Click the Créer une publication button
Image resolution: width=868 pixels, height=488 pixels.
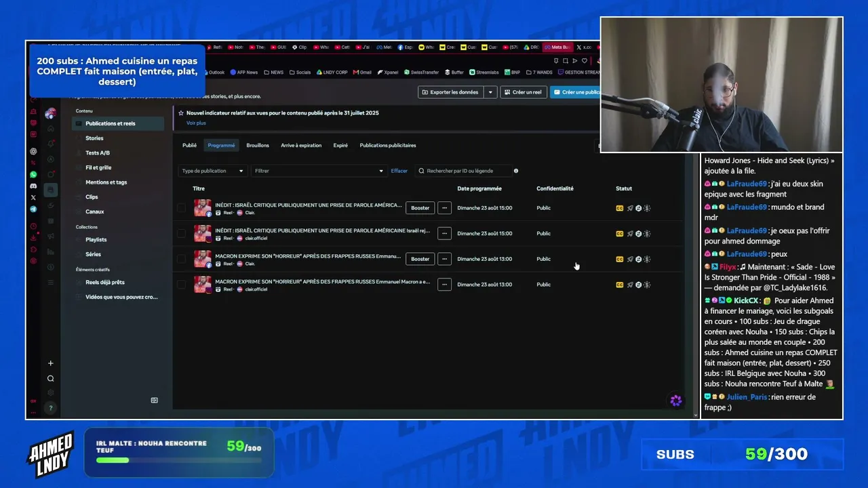pos(575,92)
